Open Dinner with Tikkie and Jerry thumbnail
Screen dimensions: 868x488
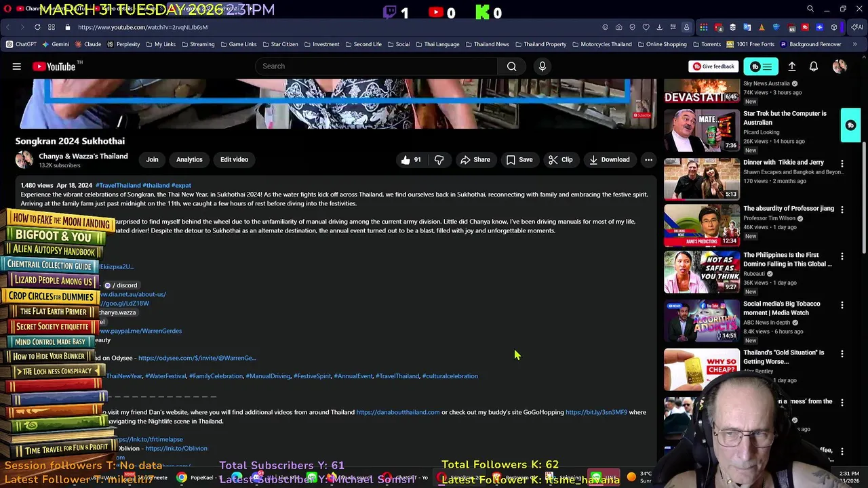702,178
